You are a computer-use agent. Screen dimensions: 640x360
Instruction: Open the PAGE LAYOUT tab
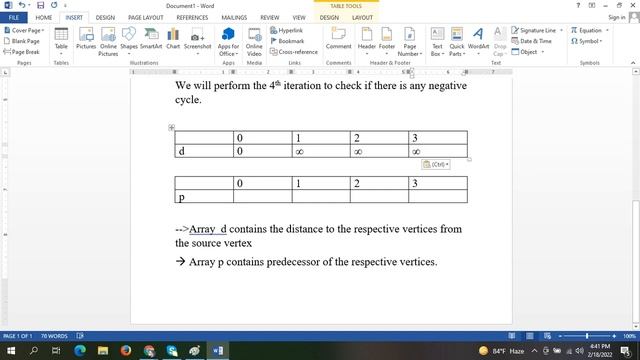click(x=146, y=18)
